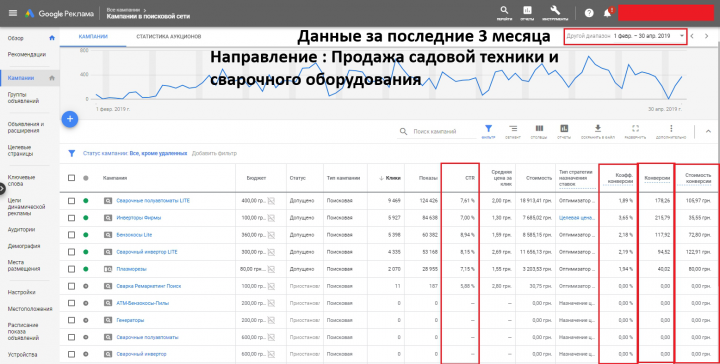Toggle the select-all checkbox in table header
This screenshot has height=364, width=720.
point(71,178)
